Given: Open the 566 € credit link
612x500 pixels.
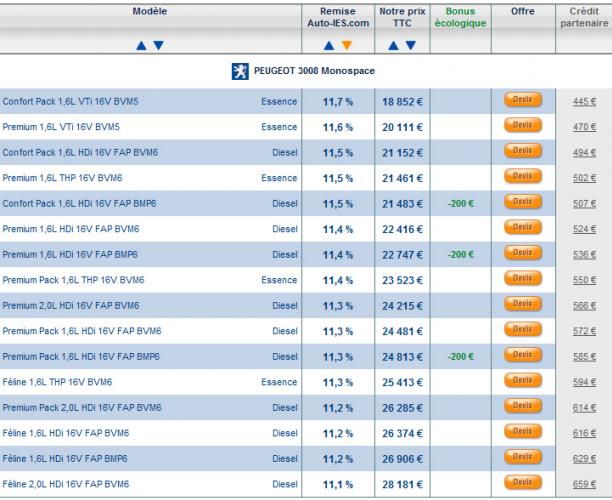Looking at the screenshot, I should [x=584, y=306].
